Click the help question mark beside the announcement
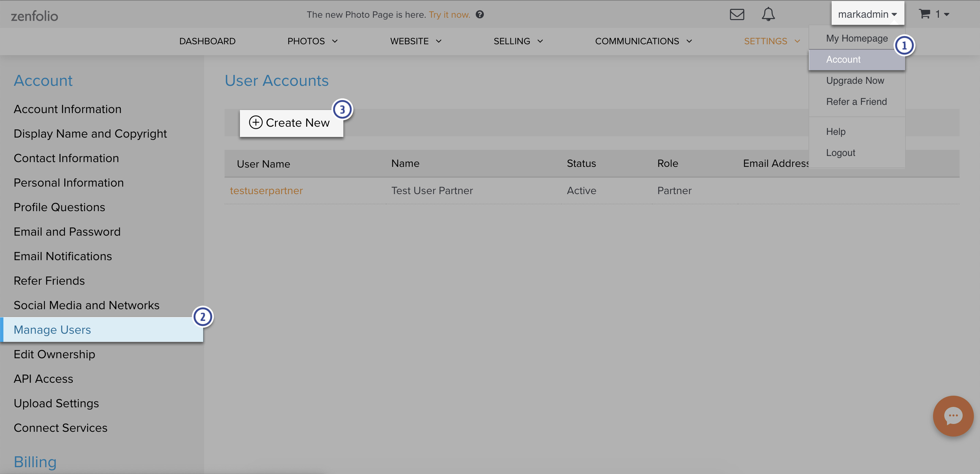This screenshot has height=474, width=980. [x=480, y=14]
